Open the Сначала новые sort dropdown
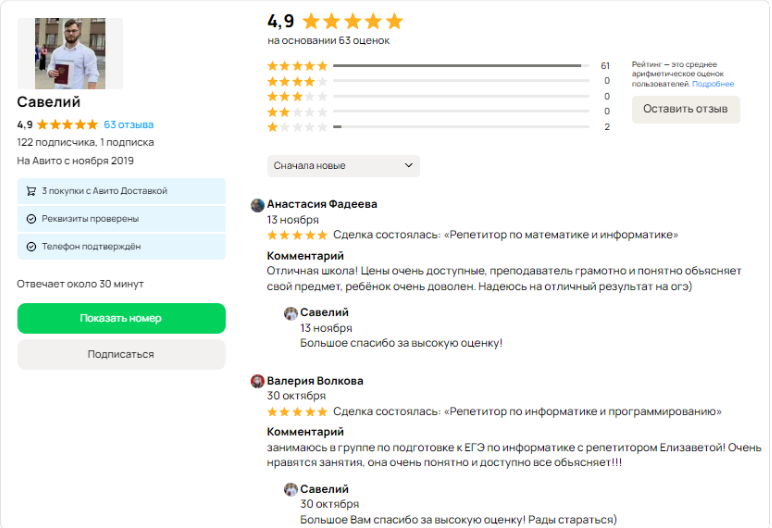Image resolution: width=772 pixels, height=528 pixels. [343, 166]
